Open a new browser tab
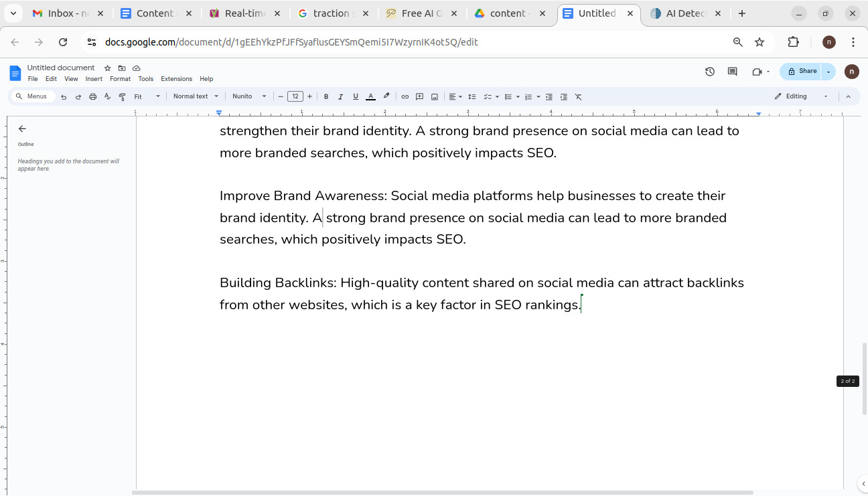This screenshot has width=868, height=496. 742,13
